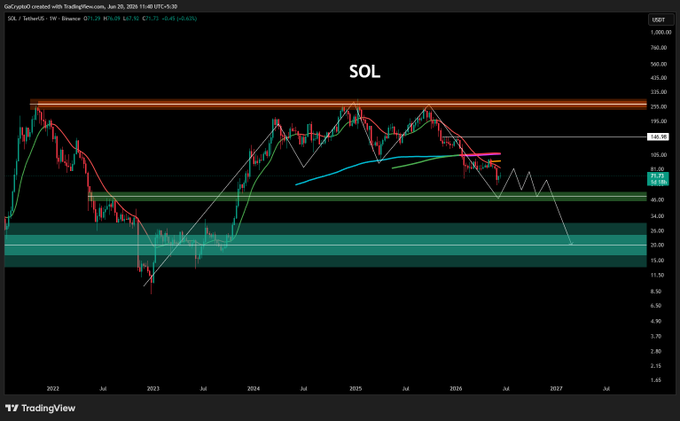Click the close value C71.73
Image resolution: width=680 pixels, height=421 pixels.
pos(150,19)
